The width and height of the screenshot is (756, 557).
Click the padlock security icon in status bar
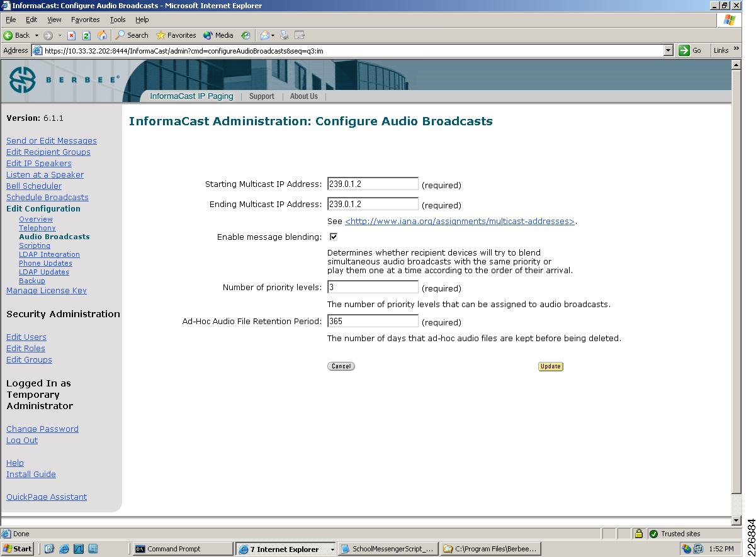638,534
